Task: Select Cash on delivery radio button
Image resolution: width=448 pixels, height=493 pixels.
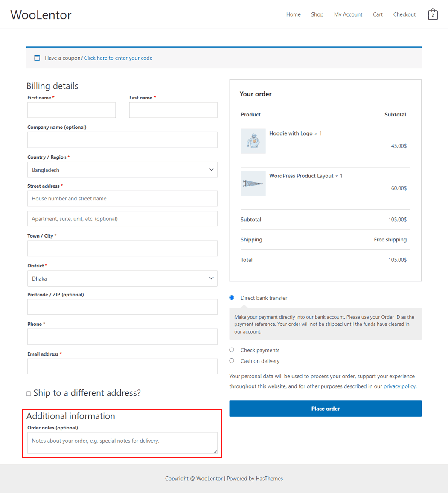Action: point(232,361)
